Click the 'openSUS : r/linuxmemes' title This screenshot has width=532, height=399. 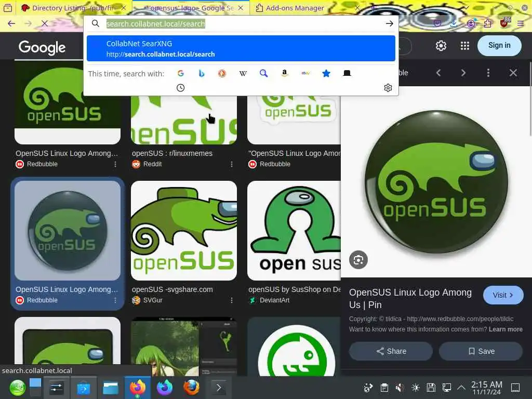(172, 153)
